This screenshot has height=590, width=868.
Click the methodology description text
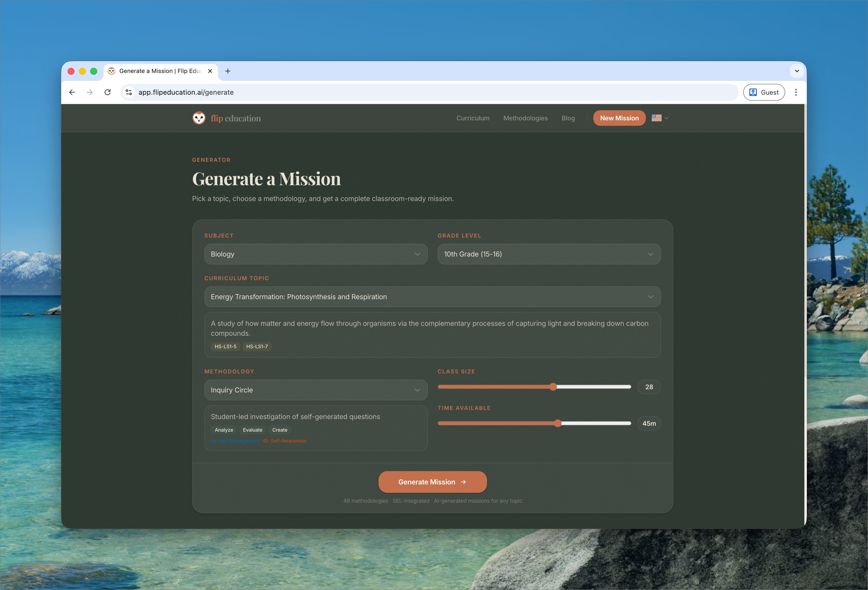295,417
